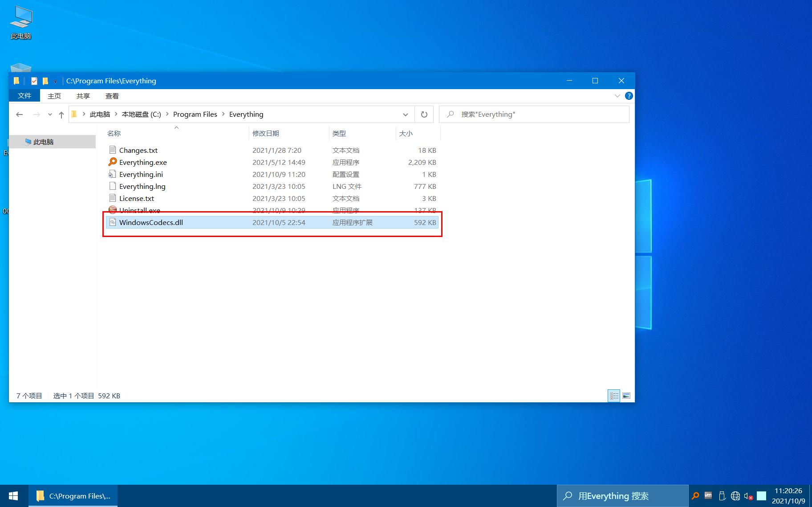Navigate to Program Files in the breadcrumb
Viewport: 812px width, 507px height.
tap(195, 114)
